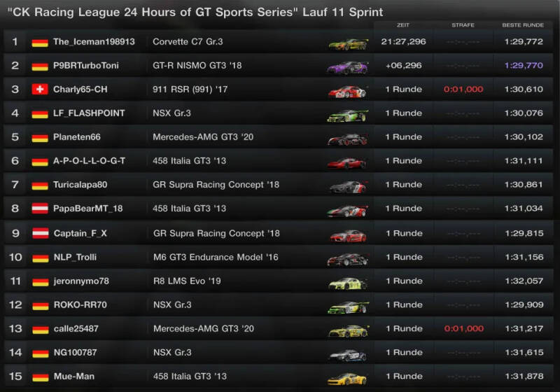Click position number 10 for NLP_Trolli

coord(15,257)
